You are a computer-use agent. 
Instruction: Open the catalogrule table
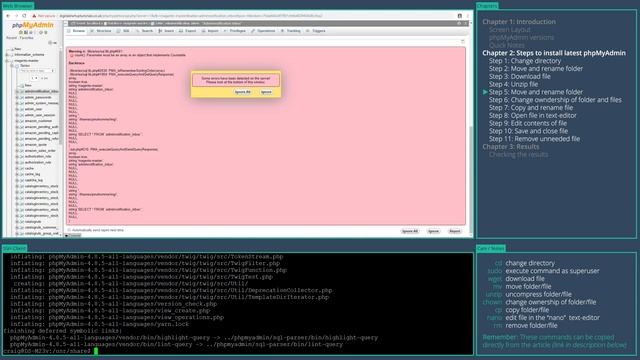pos(33,222)
